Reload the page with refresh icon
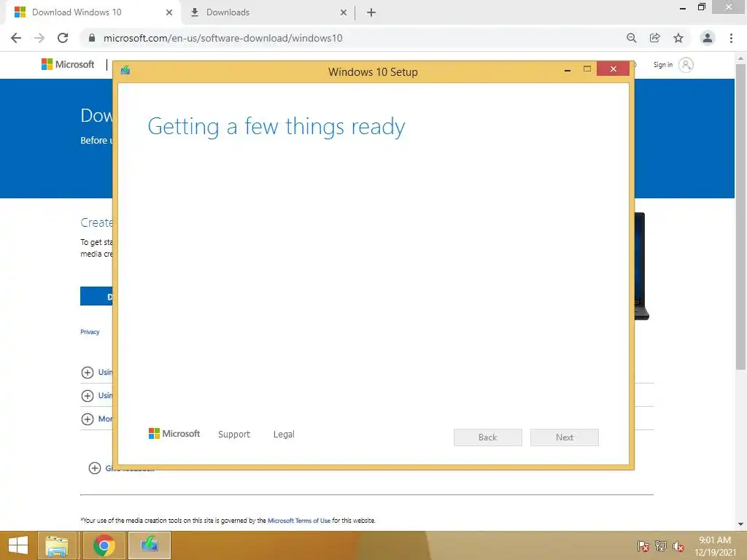 tap(63, 38)
